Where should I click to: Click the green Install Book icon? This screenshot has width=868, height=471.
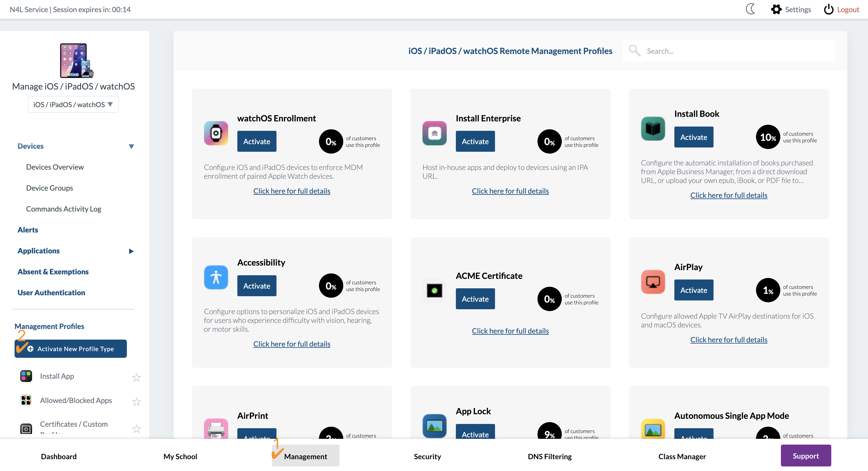(653, 128)
